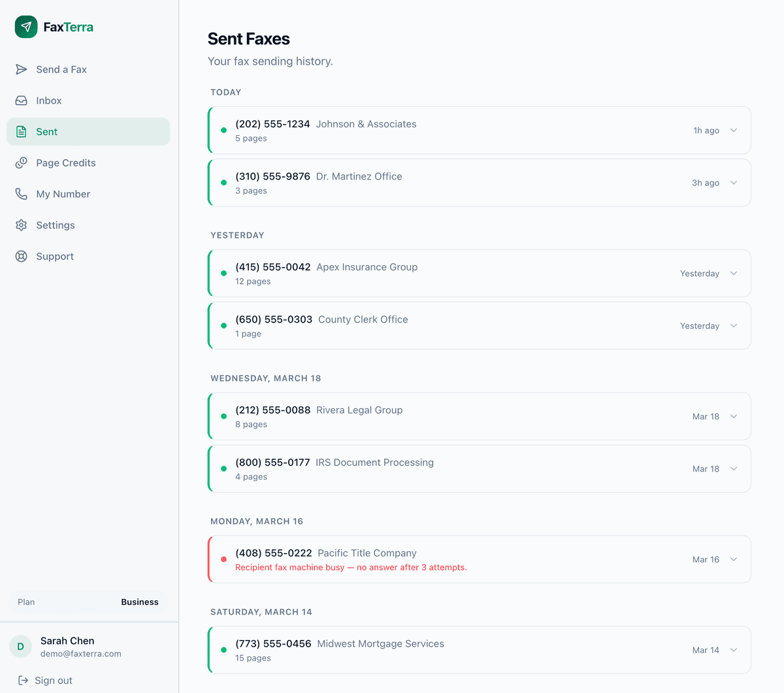Screen dimensions: 784x693
Task: Click Sarah Chen's profile avatar
Action: (20, 646)
